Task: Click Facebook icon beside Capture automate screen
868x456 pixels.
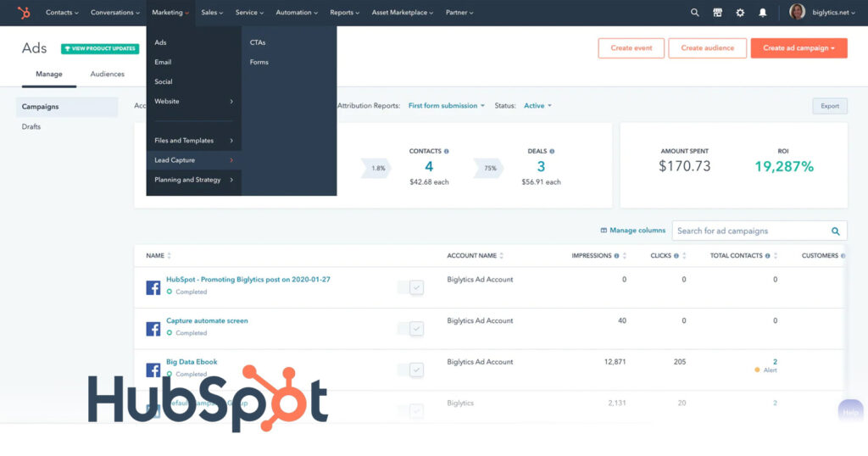Action: click(153, 329)
